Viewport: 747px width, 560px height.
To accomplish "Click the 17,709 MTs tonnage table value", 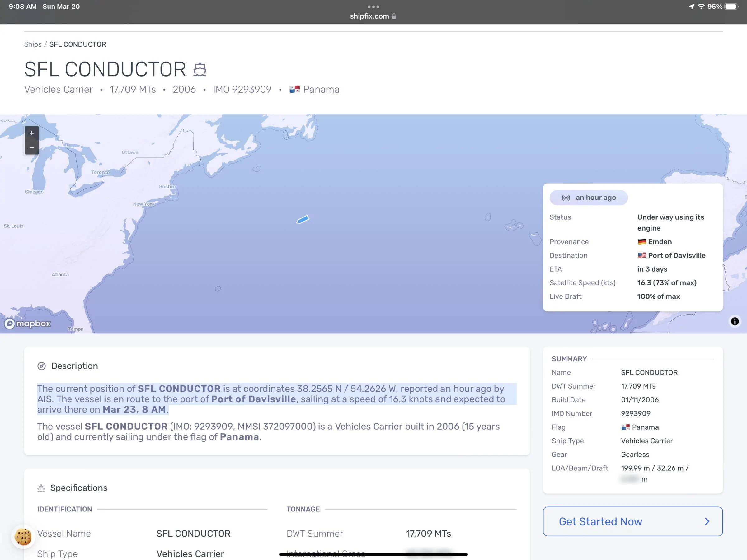I will tap(428, 534).
